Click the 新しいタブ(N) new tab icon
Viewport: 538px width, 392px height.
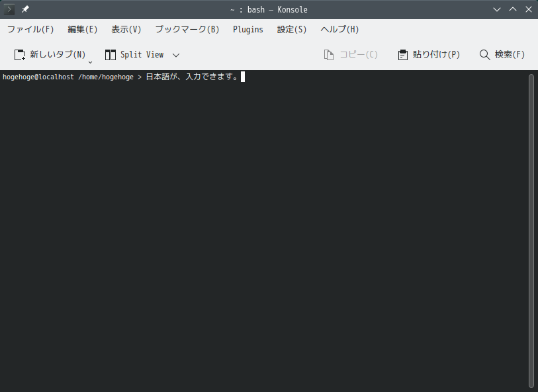click(20, 55)
